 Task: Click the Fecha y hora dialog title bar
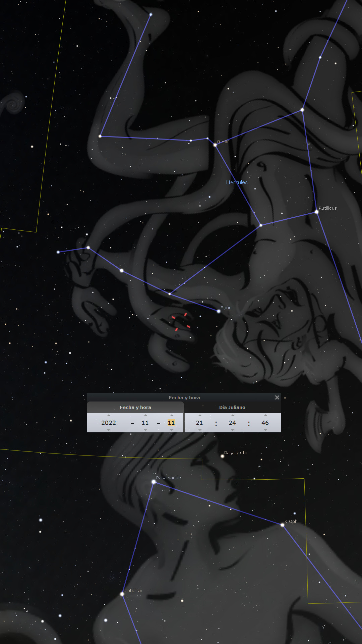184,397
